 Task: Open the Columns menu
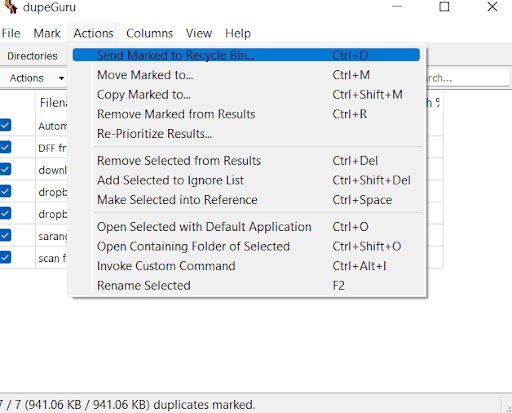pos(149,33)
